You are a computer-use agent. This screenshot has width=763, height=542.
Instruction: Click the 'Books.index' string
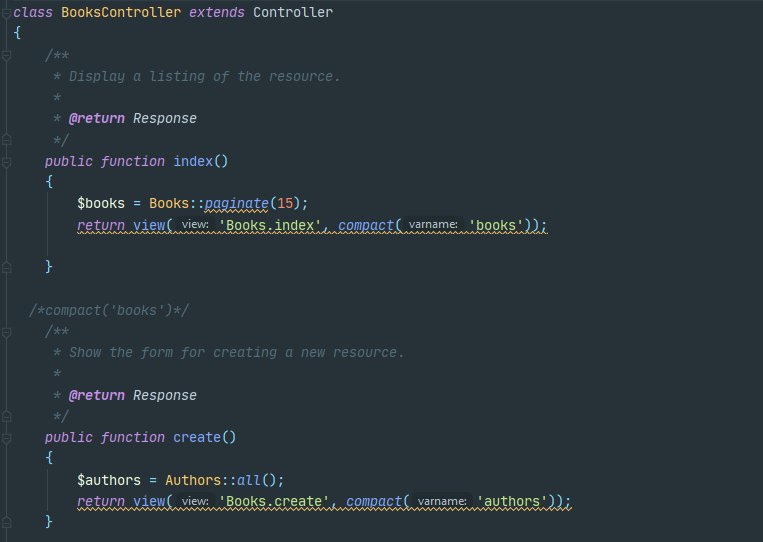[x=270, y=225]
